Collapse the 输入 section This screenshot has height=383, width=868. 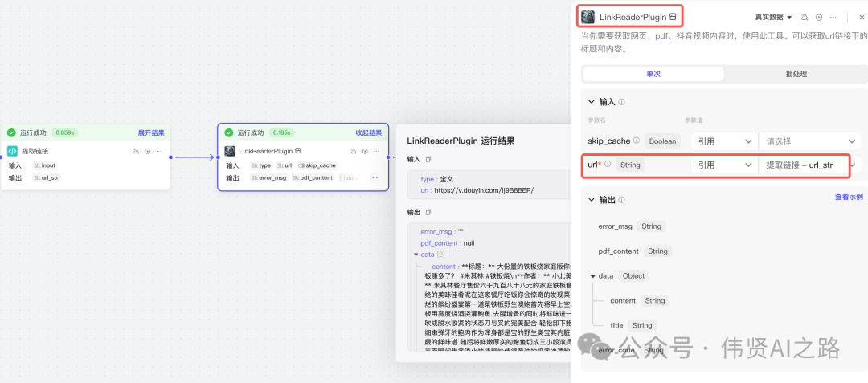tap(592, 102)
